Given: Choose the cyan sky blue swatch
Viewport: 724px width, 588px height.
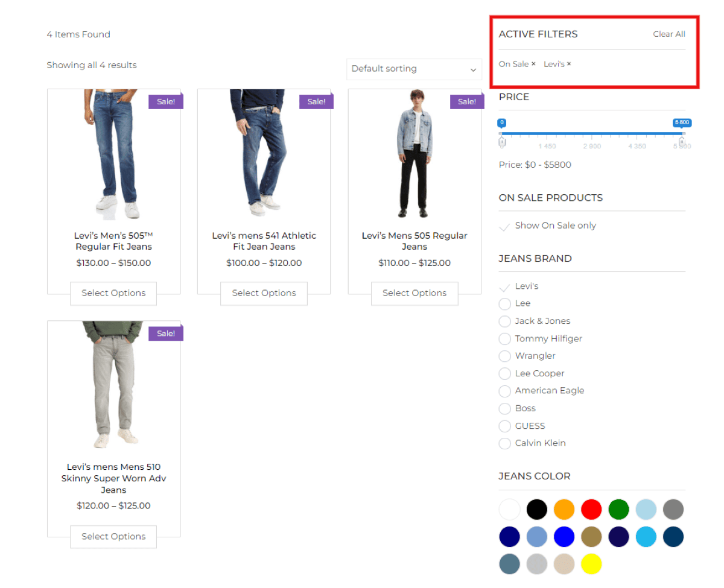Looking at the screenshot, I should 646,537.
